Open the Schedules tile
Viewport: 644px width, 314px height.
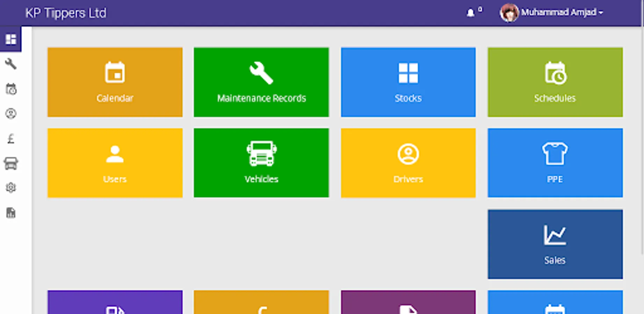point(555,82)
